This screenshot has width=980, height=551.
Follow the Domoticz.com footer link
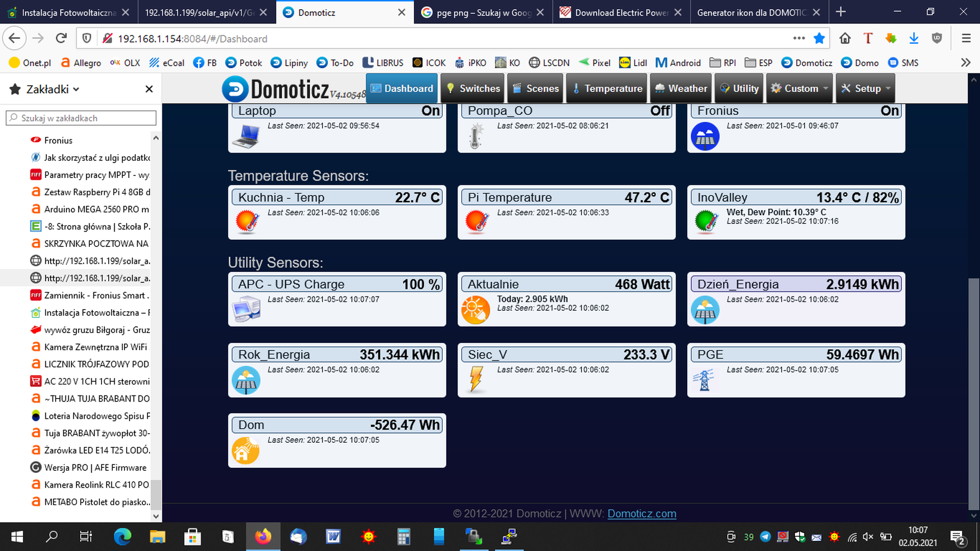tap(642, 514)
